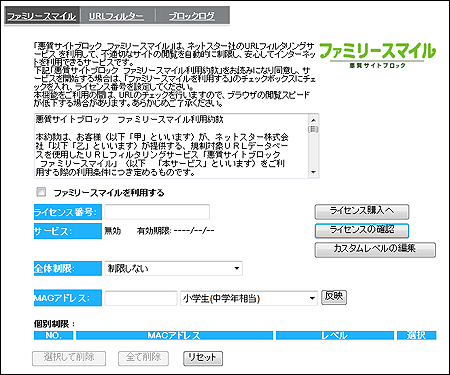Click scroll-up arrow in terms textbox

tap(313, 120)
